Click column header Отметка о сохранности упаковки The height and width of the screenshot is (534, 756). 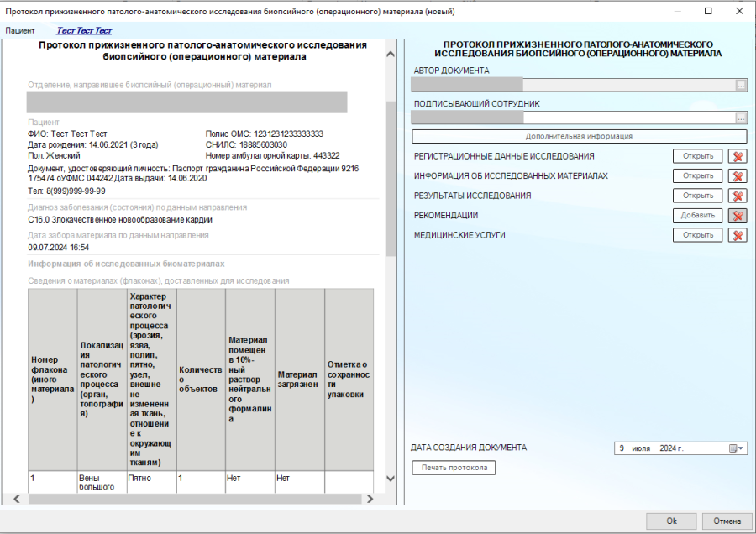click(x=349, y=380)
